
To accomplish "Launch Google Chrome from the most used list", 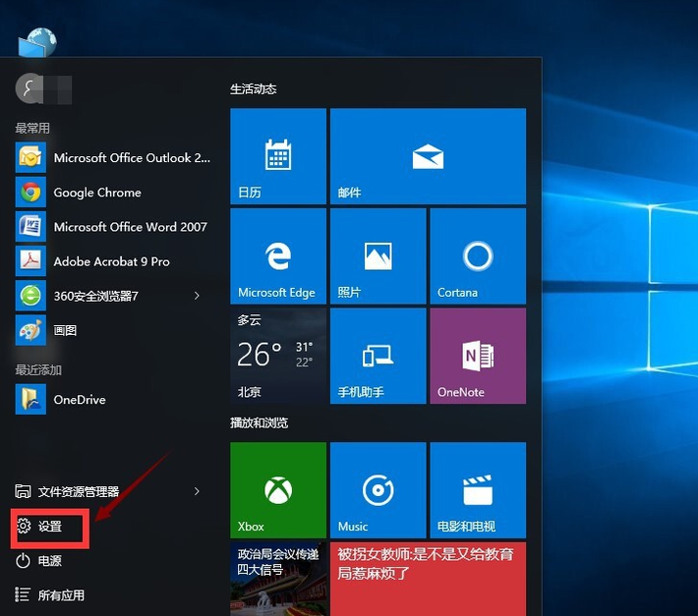I will click(x=96, y=193).
